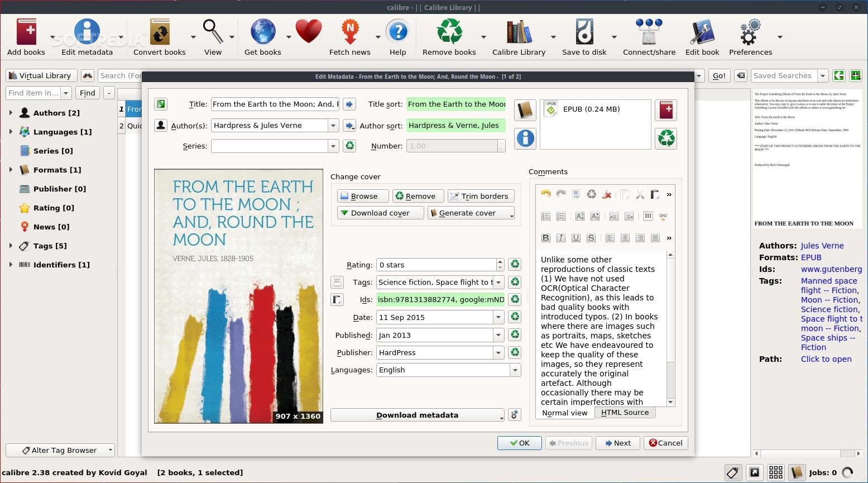Click the Edit book toolbar icon
868x483 pixels.
pyautogui.click(x=702, y=32)
